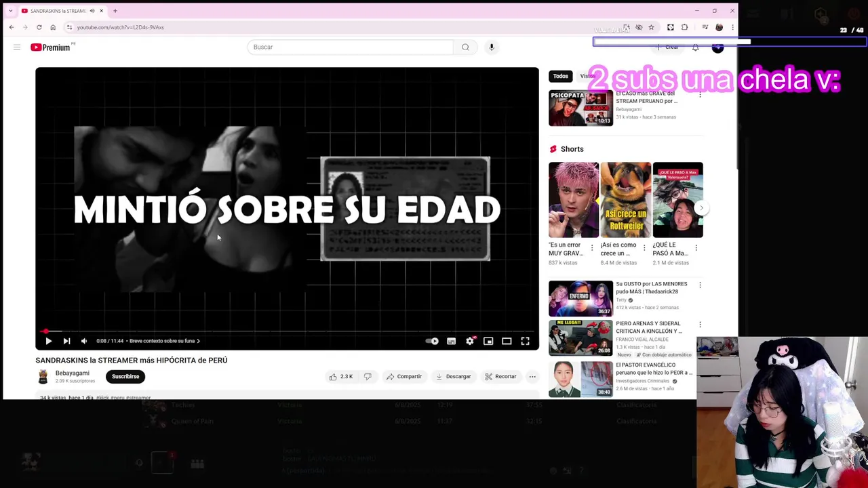Open 'FRANCO VIDAL ALCALDE' channel name
The height and width of the screenshot is (488, 868).
[642, 340]
